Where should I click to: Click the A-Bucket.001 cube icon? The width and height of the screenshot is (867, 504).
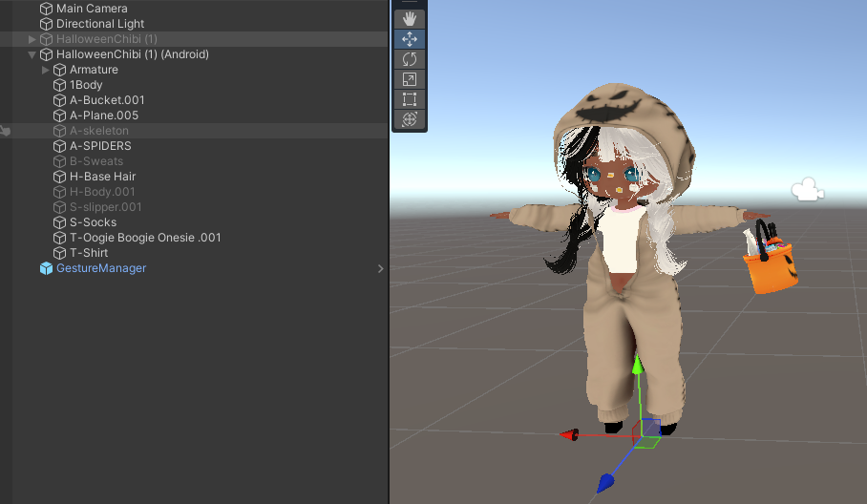click(60, 100)
